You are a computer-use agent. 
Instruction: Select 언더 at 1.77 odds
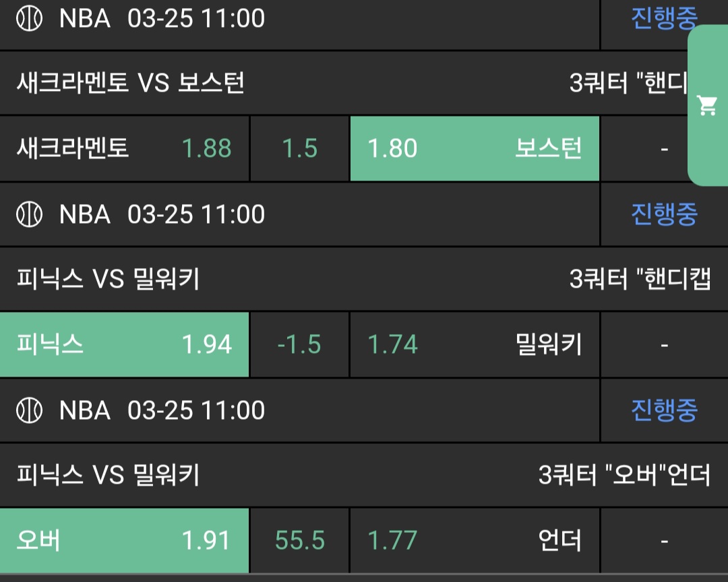[x=474, y=540]
